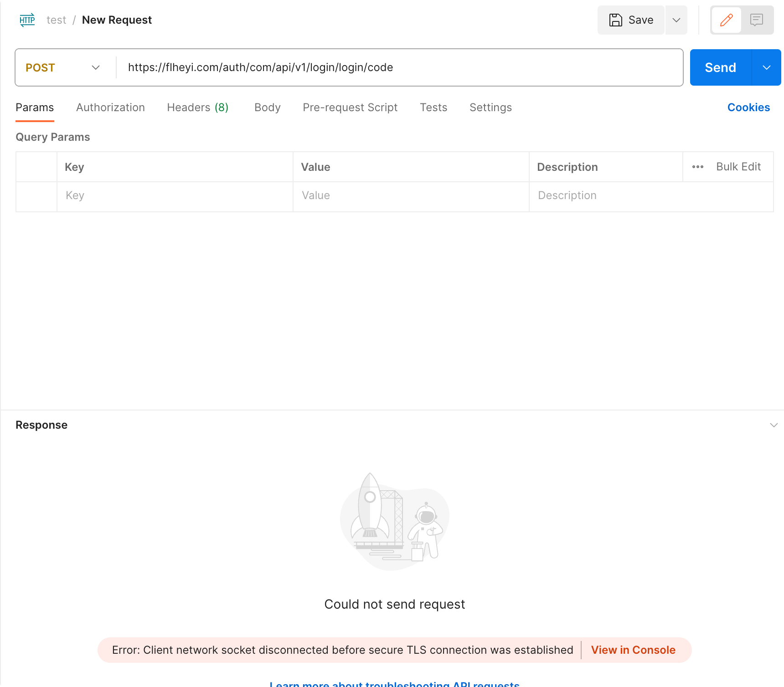Screen dimensions: 784x687
Task: Click Bulk Edit
Action: [738, 167]
